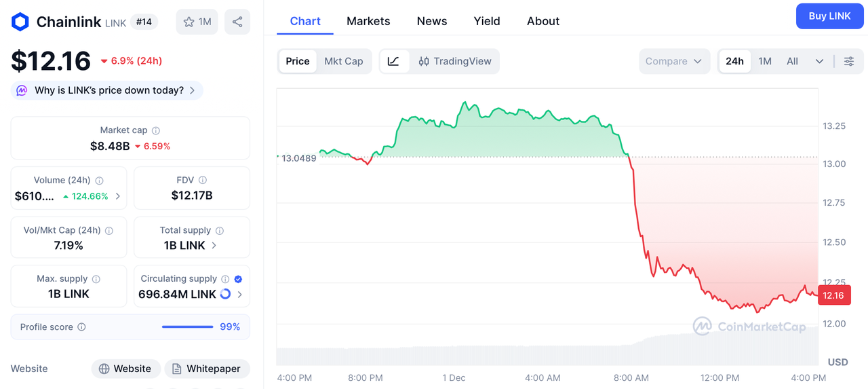Show Volume (24h) info icon
Viewport: 868px width, 389px height.
99,181
